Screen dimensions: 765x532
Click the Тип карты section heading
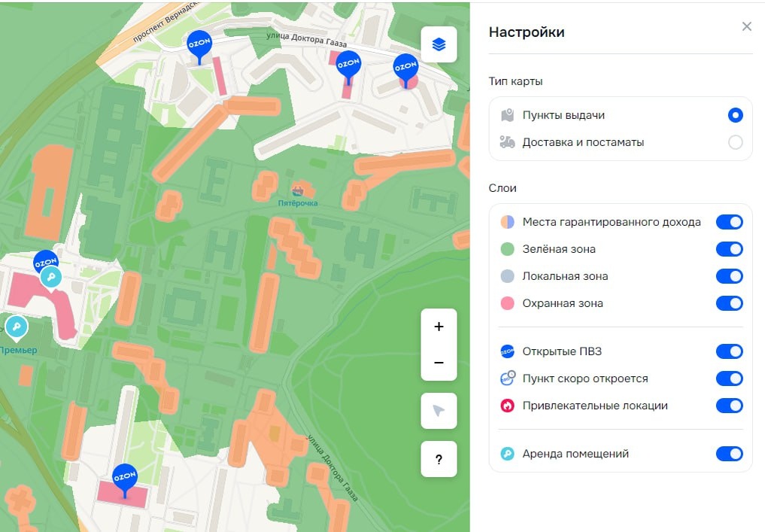coord(516,81)
